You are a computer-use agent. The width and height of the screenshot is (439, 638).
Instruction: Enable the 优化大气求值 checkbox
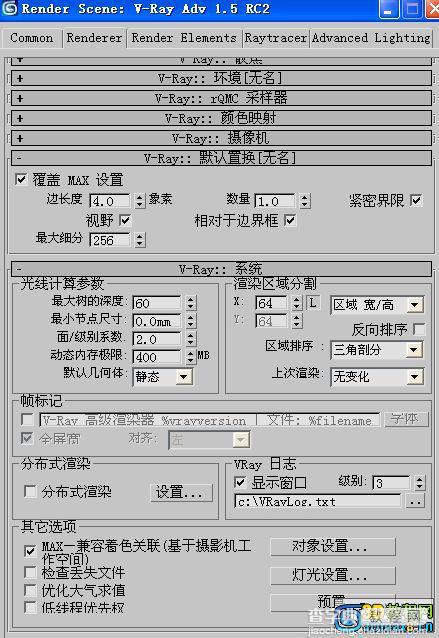(31, 590)
